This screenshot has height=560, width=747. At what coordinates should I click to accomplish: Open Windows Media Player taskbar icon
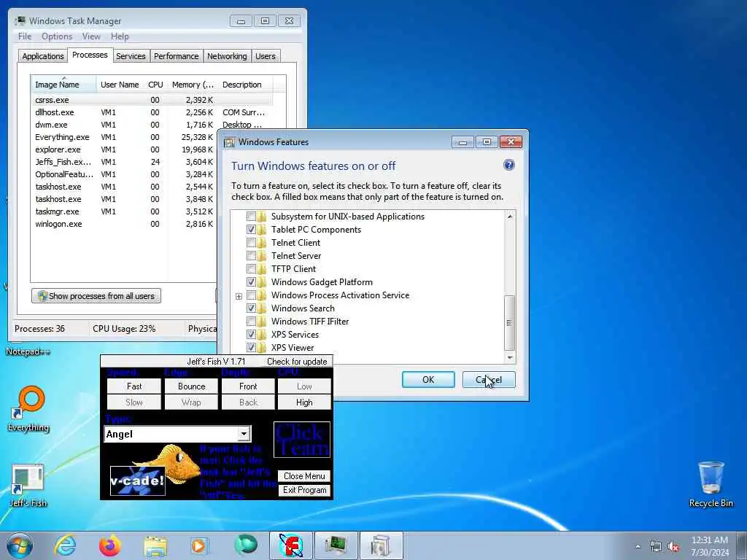point(200,545)
